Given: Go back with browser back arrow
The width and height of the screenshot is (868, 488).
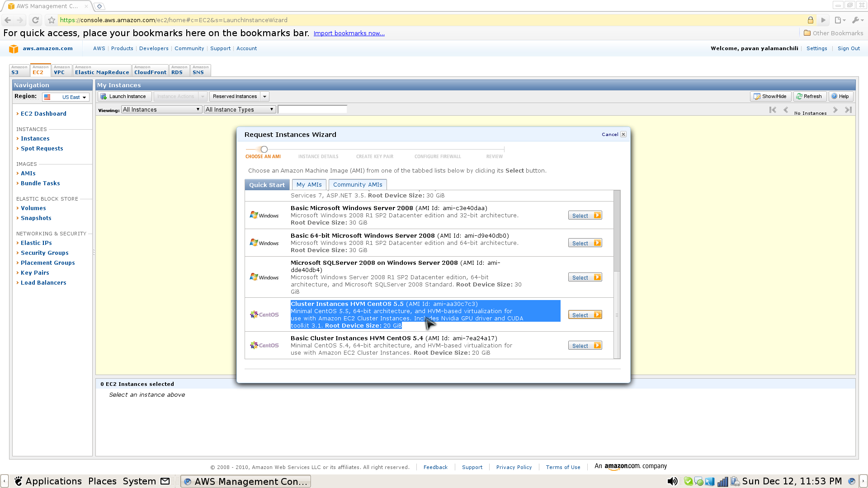Looking at the screenshot, I should point(8,20).
